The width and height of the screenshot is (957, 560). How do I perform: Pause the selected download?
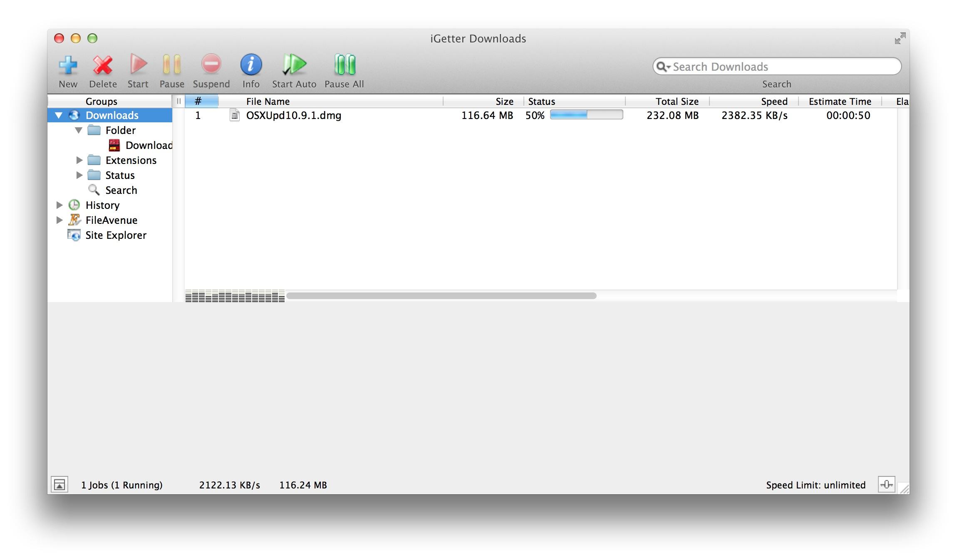click(171, 65)
